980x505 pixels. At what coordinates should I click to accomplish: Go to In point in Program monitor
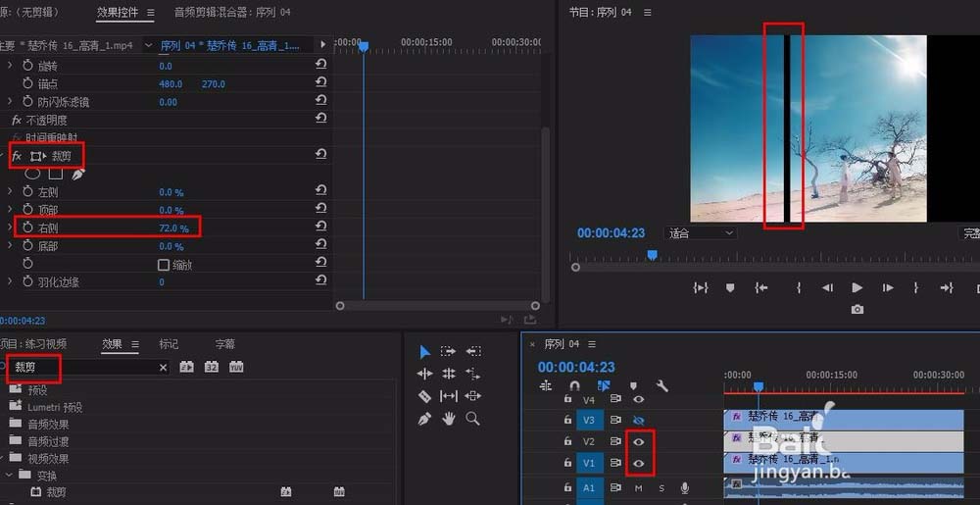click(x=760, y=287)
